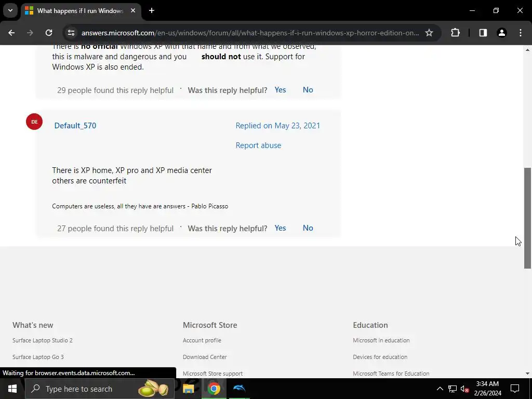Open a new tab with the plus icon
The height and width of the screenshot is (399, 532).
pyautogui.click(x=152, y=10)
